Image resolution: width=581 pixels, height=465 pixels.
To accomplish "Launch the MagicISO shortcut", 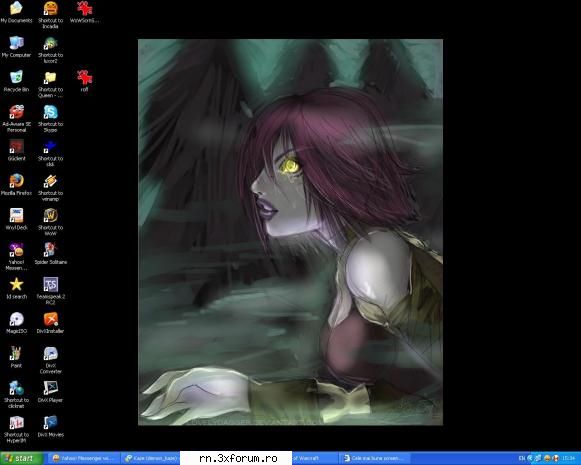I will 16,323.
